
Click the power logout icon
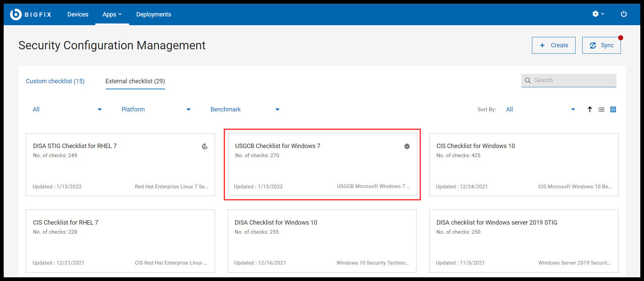pyautogui.click(x=624, y=14)
